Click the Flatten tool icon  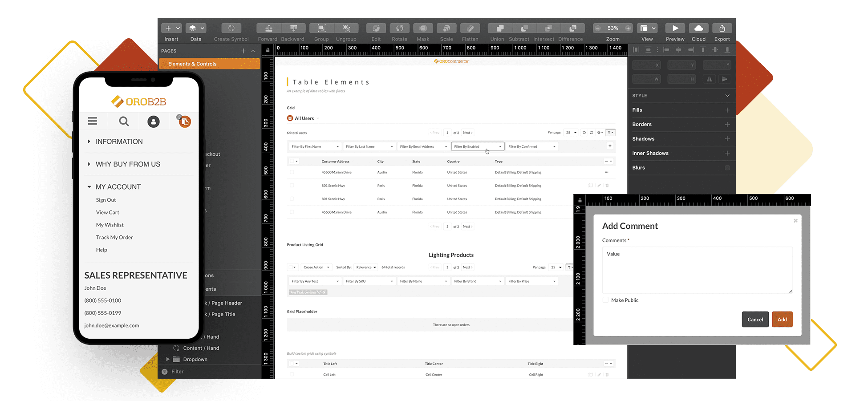tap(470, 28)
